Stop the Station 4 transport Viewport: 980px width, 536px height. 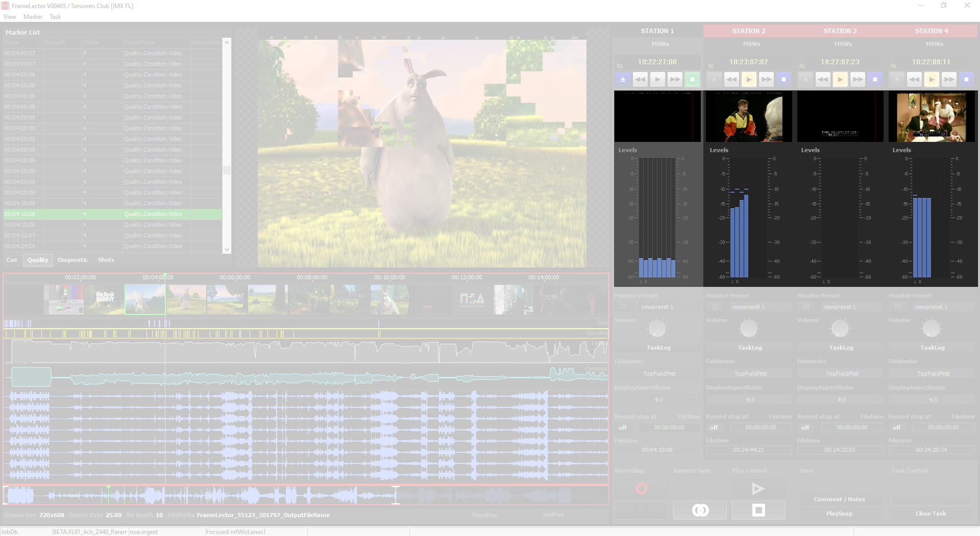966,79
